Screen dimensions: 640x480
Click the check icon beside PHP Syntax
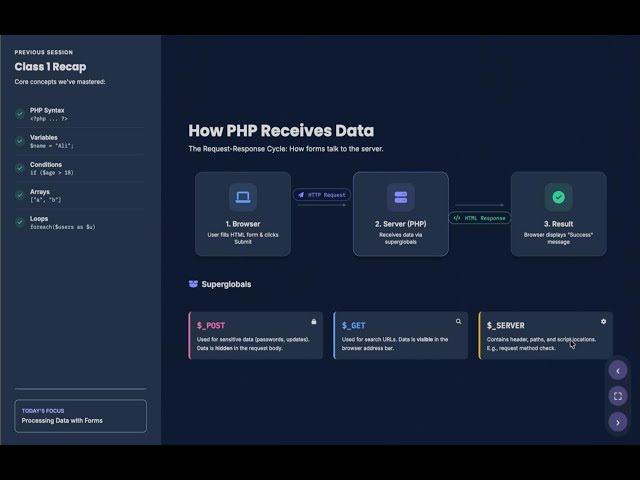pos(20,114)
